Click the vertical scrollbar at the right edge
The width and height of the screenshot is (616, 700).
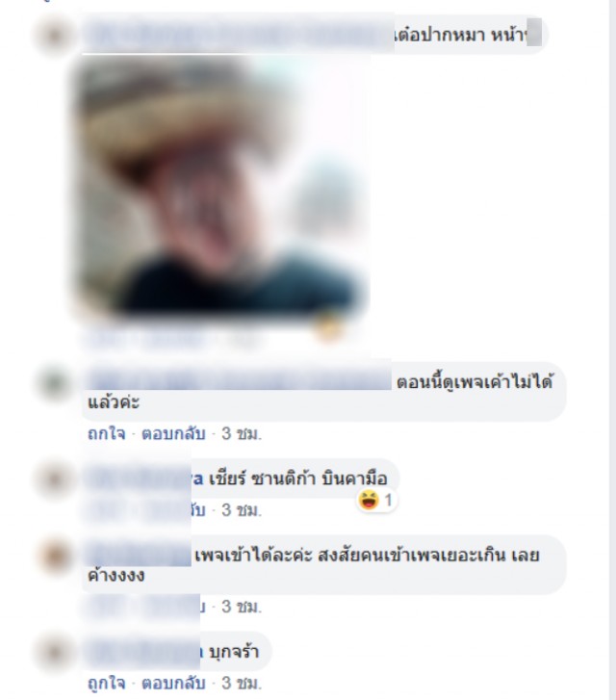(612, 350)
